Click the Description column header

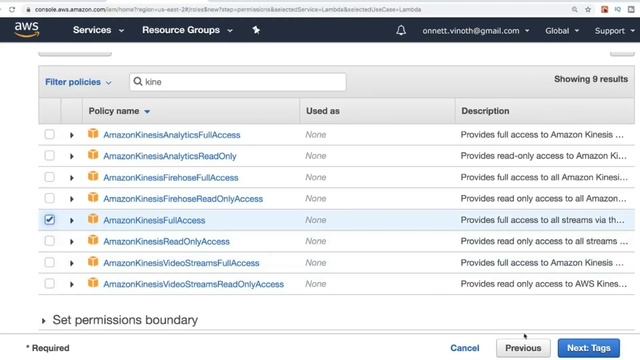tap(485, 111)
